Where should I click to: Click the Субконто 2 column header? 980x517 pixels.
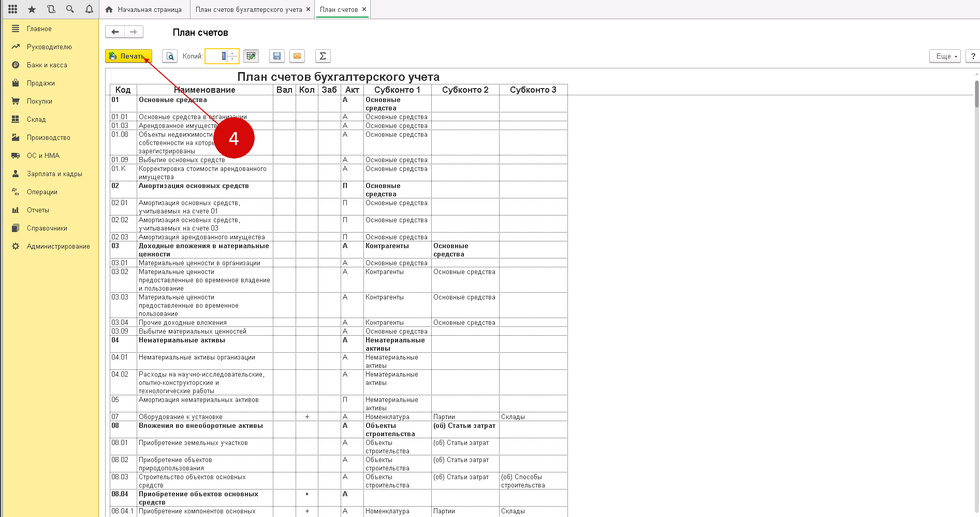pos(465,90)
